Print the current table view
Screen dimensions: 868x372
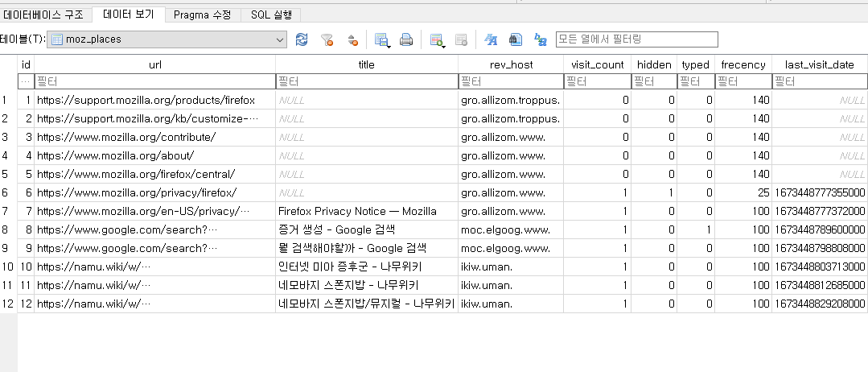406,39
